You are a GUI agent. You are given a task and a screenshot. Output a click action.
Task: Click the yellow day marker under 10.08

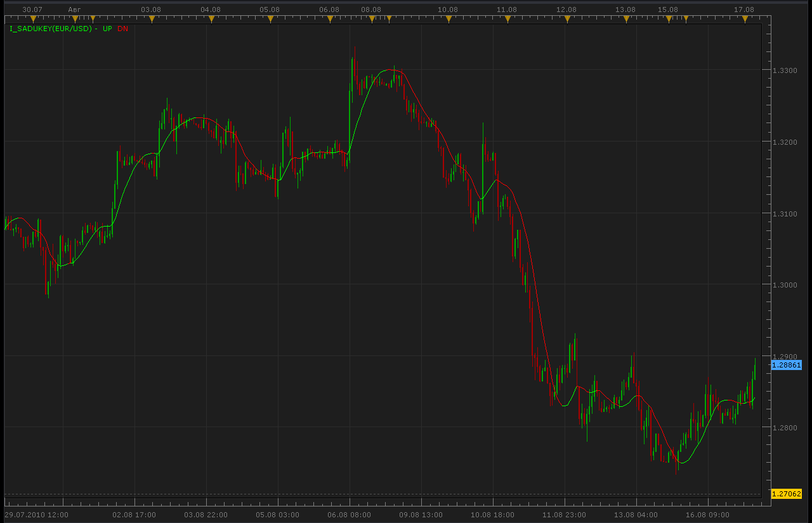click(x=449, y=20)
